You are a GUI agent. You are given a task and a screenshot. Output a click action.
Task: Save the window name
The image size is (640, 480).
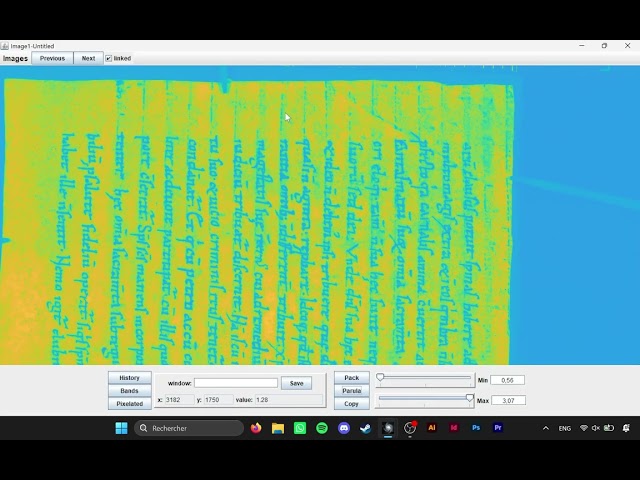(296, 383)
